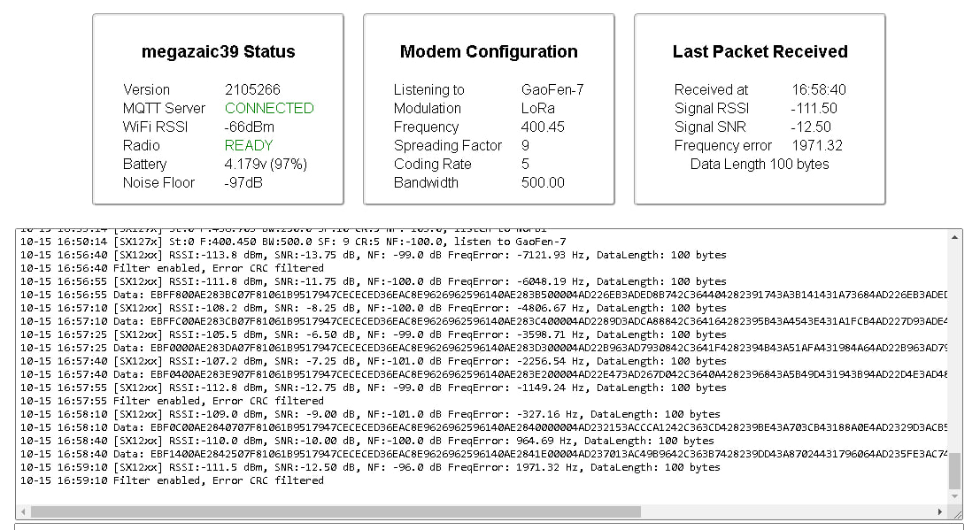Click the log's vertical scrollbar down arrow

[x=954, y=496]
